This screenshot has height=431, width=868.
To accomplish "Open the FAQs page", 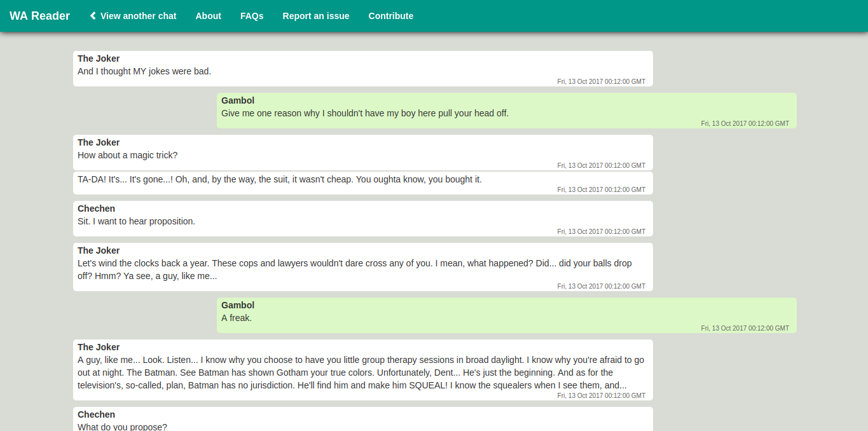I will [252, 16].
